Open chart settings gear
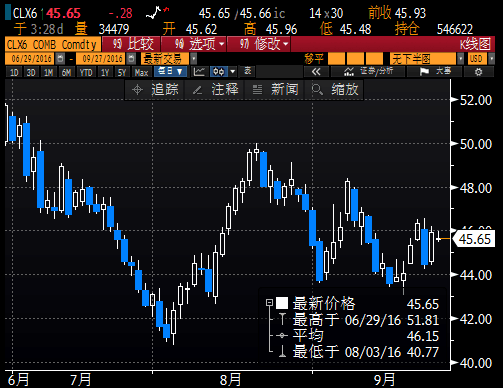Screen dimensions: 503x388 tap(478, 72)
